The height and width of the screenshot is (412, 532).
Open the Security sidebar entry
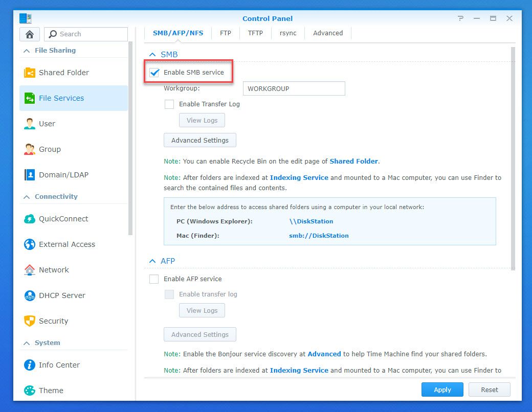74,321
